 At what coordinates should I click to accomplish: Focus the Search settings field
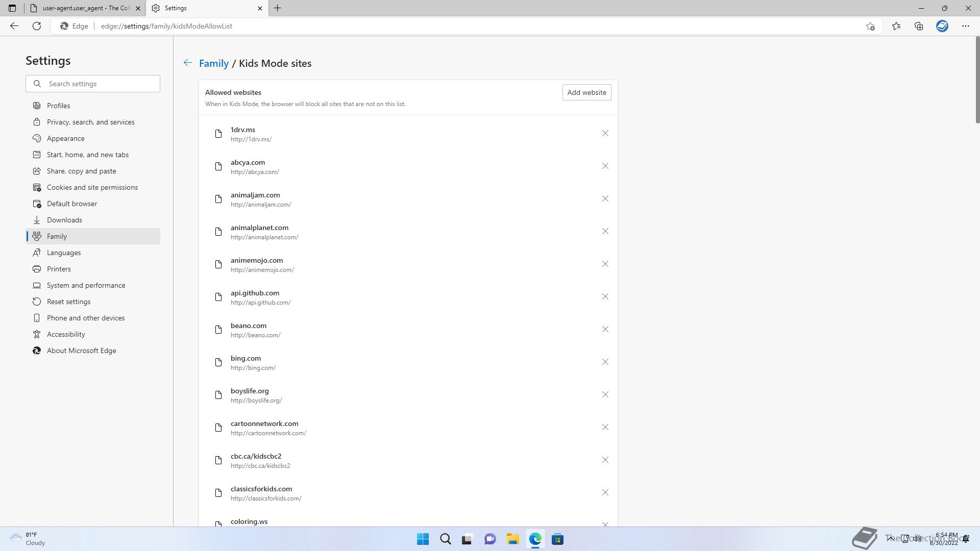[93, 84]
